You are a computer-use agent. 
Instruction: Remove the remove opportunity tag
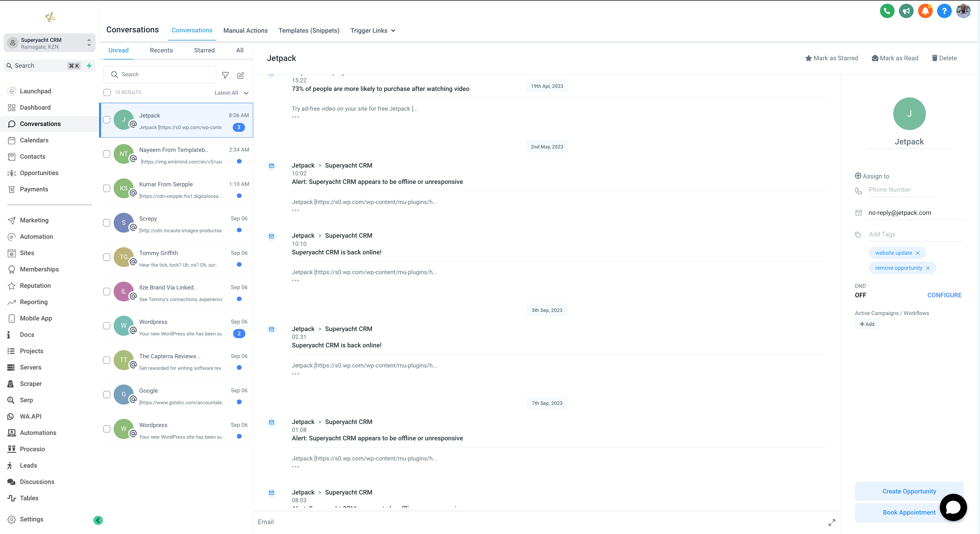pyautogui.click(x=928, y=268)
